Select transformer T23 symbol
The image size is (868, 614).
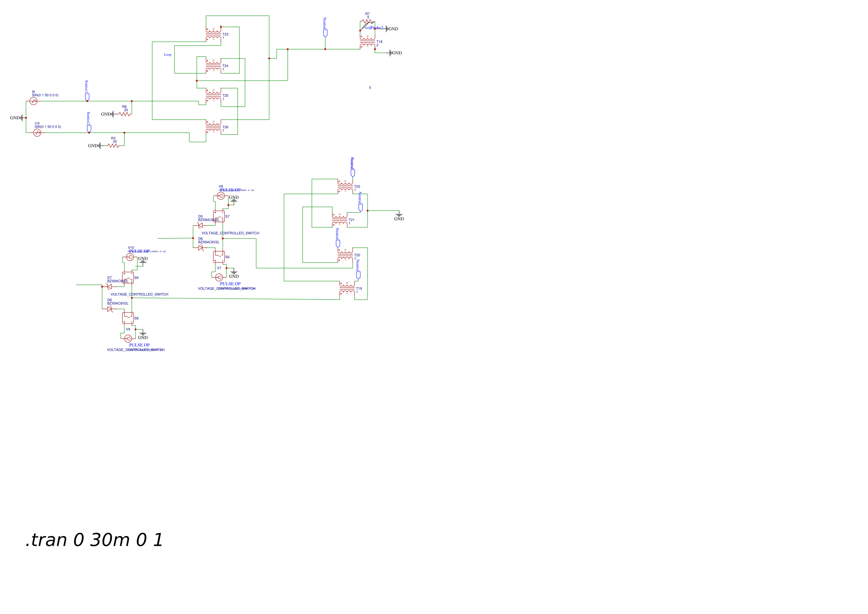213,35
